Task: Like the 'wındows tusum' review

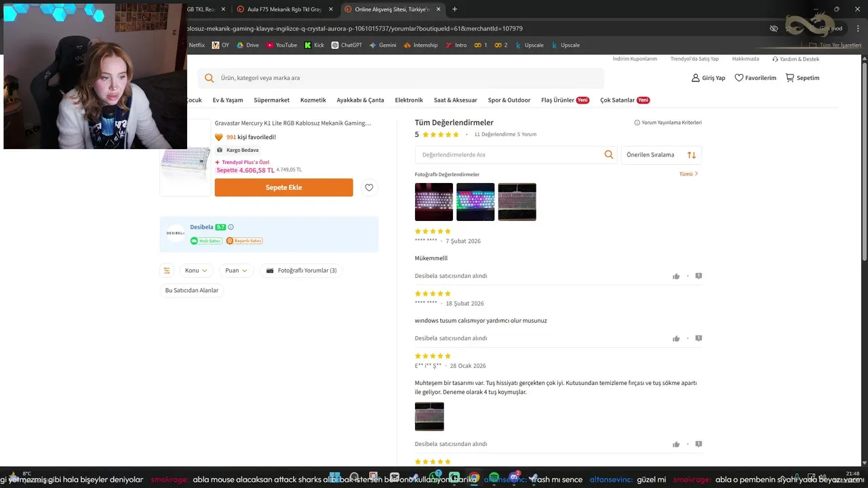Action: 676,338
